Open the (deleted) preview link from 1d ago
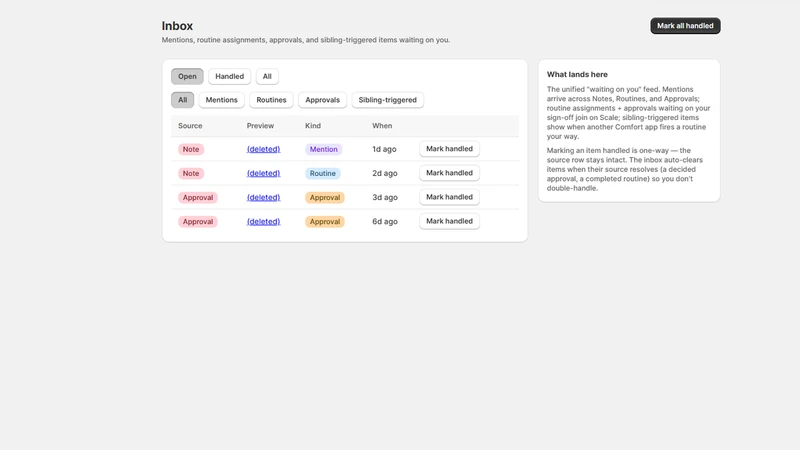Viewport: 800px width, 450px height. point(263,149)
